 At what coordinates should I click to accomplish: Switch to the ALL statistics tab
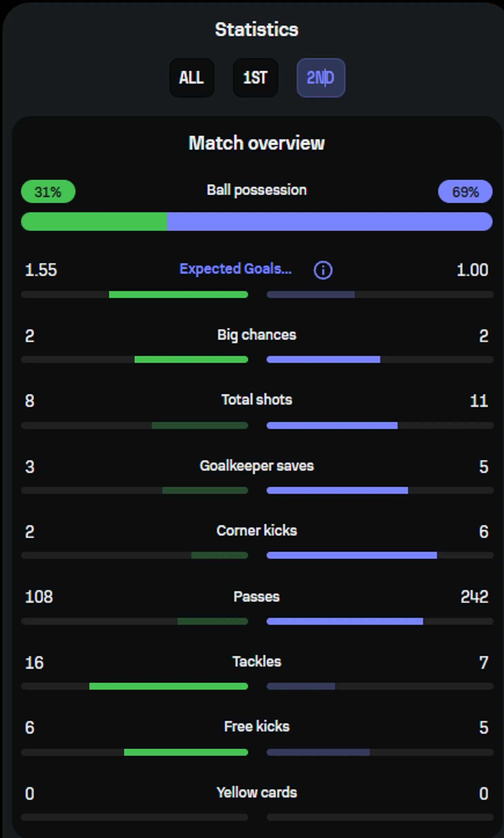(x=192, y=78)
